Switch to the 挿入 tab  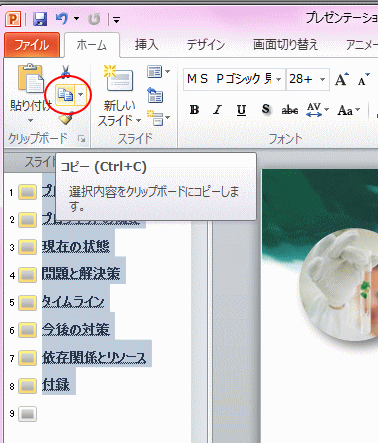[x=146, y=45]
